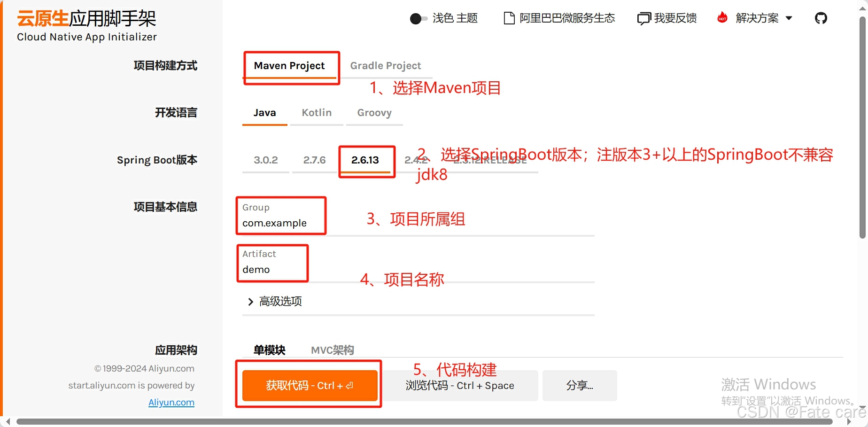
Task: Open the Alibaba microservice ecosystem document link
Action: 559,18
